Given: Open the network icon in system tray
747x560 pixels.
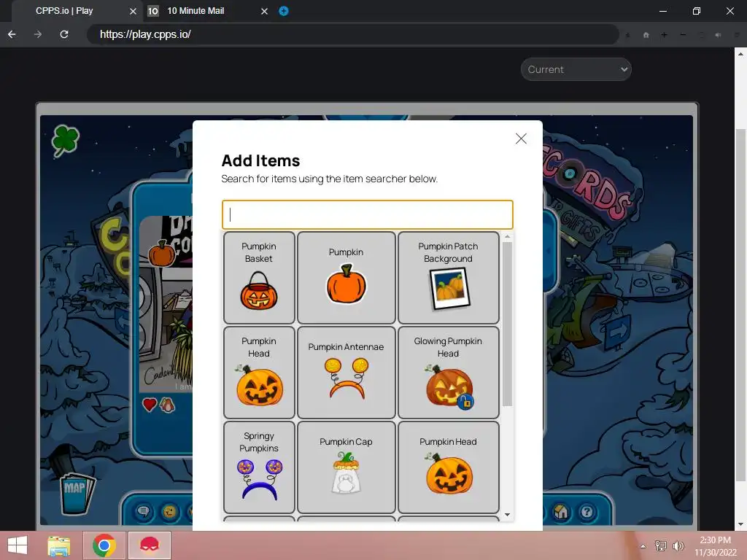Looking at the screenshot, I should pos(661,545).
